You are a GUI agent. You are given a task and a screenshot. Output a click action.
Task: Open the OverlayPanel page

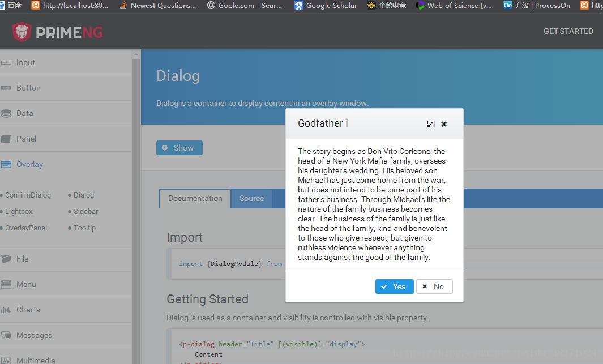pos(26,228)
